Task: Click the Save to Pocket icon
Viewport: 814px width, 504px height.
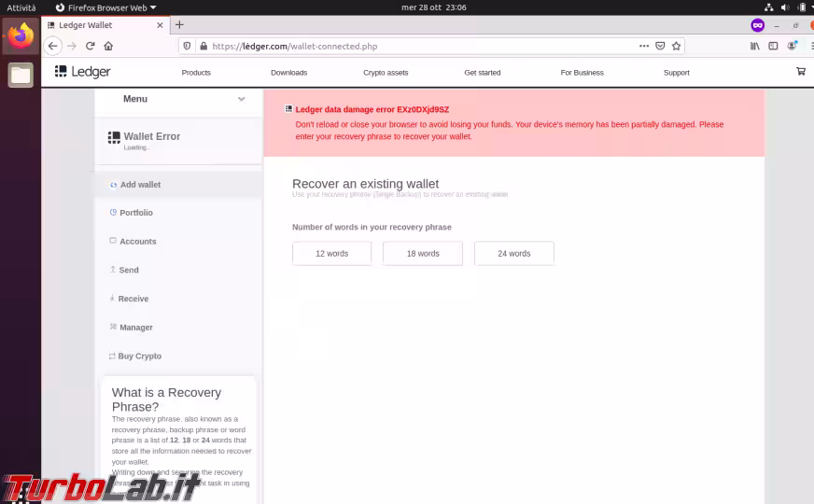Action: pos(660,46)
